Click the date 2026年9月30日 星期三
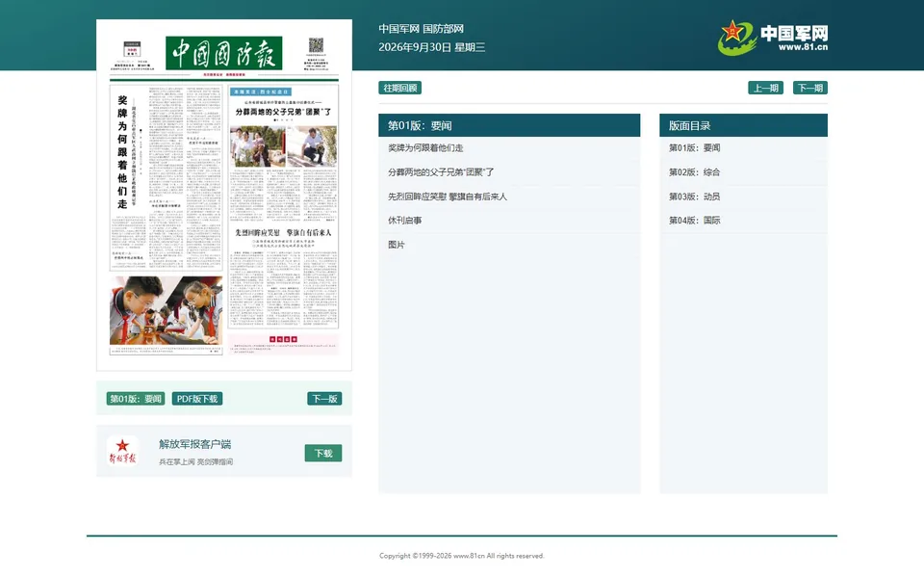The image size is (924, 578). (x=432, y=47)
